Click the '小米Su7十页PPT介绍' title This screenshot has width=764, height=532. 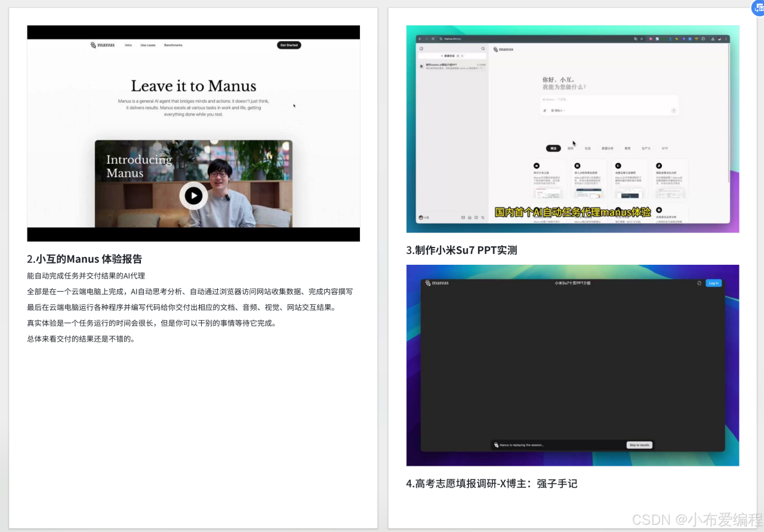[572, 283]
